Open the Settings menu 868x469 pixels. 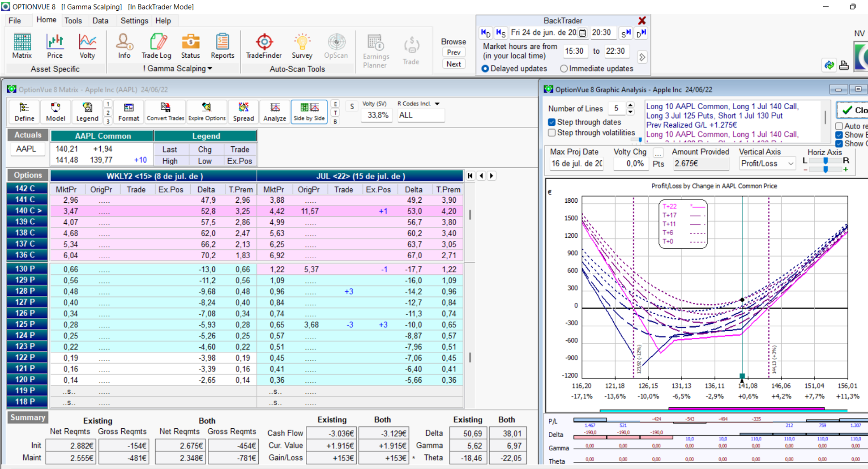[134, 21]
